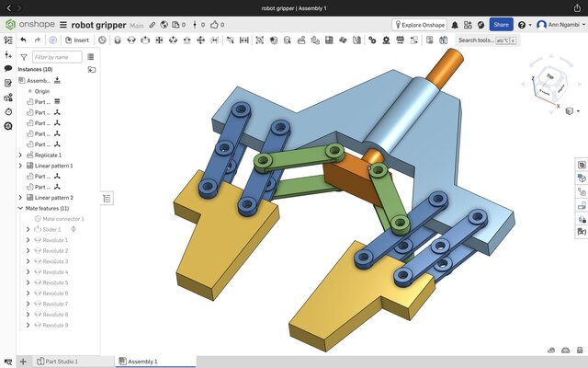Image resolution: width=588 pixels, height=368 pixels.
Task: Expand the Revolute 1 mate
Action: (28, 239)
